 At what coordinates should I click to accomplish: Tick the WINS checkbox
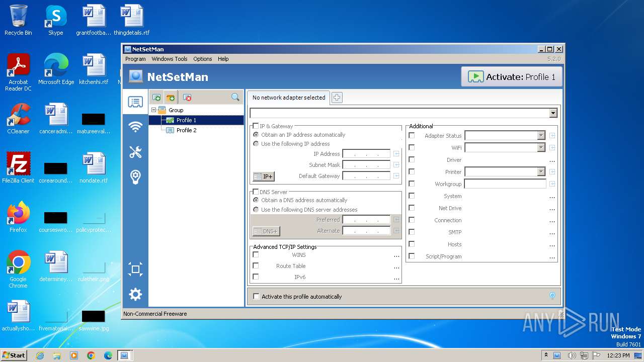pos(256,255)
